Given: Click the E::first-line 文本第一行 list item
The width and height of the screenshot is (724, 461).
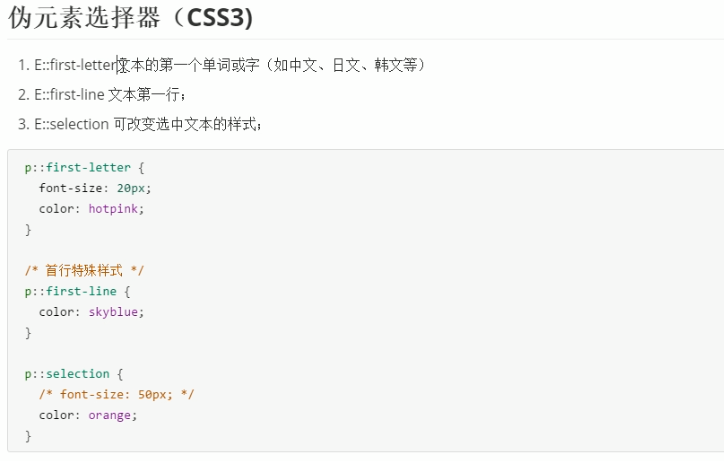Looking at the screenshot, I should [x=110, y=95].
